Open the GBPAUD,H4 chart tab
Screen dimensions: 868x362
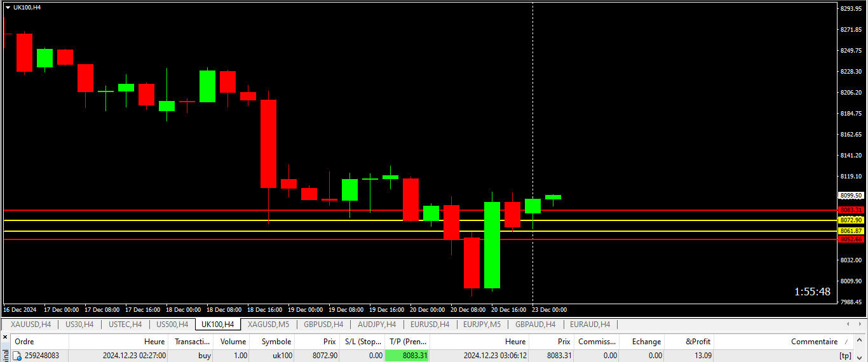[x=536, y=325]
